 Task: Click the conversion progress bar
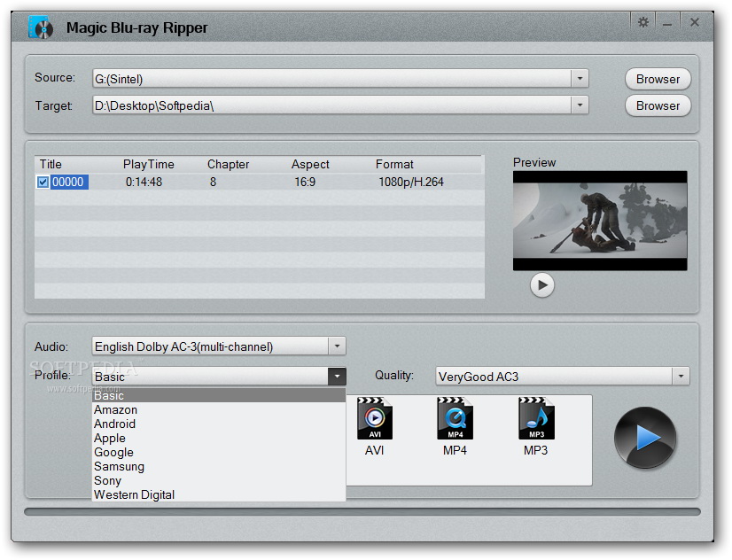[x=362, y=511]
